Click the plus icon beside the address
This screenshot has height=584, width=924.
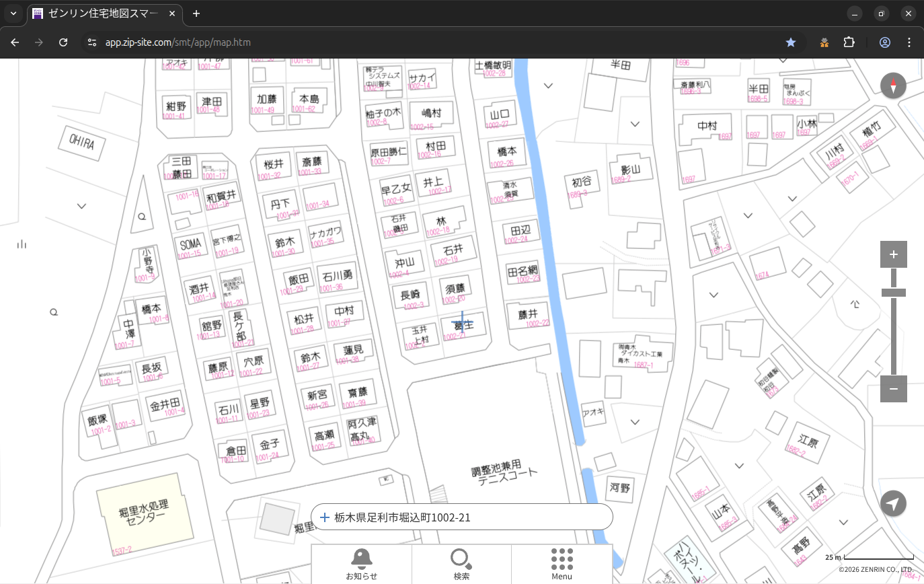tap(325, 517)
